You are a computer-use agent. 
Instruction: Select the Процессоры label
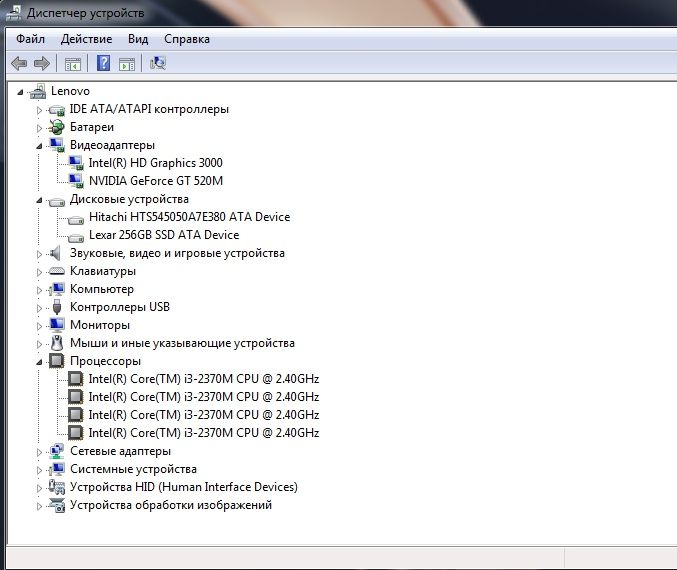coord(105,361)
